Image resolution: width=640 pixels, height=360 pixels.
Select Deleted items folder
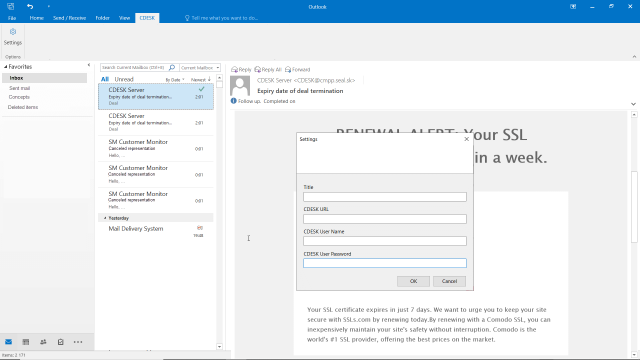coord(23,107)
